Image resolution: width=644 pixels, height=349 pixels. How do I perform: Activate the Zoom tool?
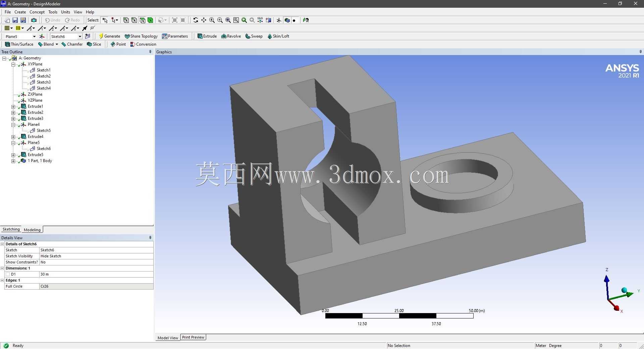[212, 20]
